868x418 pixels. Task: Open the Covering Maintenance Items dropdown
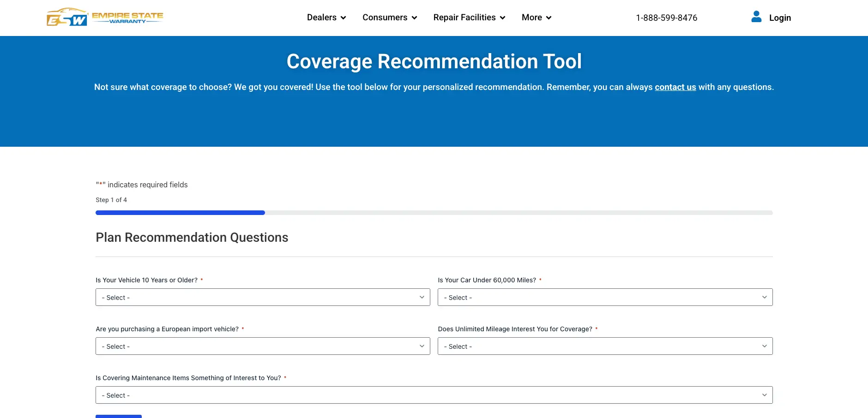click(434, 395)
